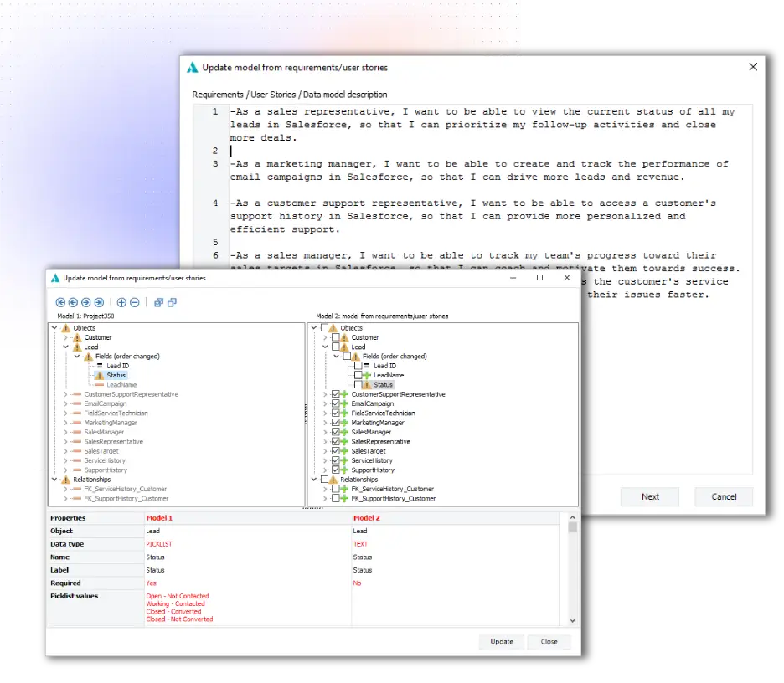This screenshot has width=784, height=683.
Task: Collapse the Relationships node in Model 2
Action: pos(314,480)
